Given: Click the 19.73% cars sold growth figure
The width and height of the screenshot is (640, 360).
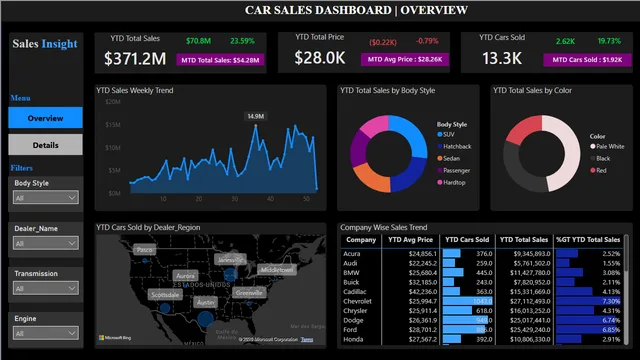Looking at the screenshot, I should tap(609, 41).
